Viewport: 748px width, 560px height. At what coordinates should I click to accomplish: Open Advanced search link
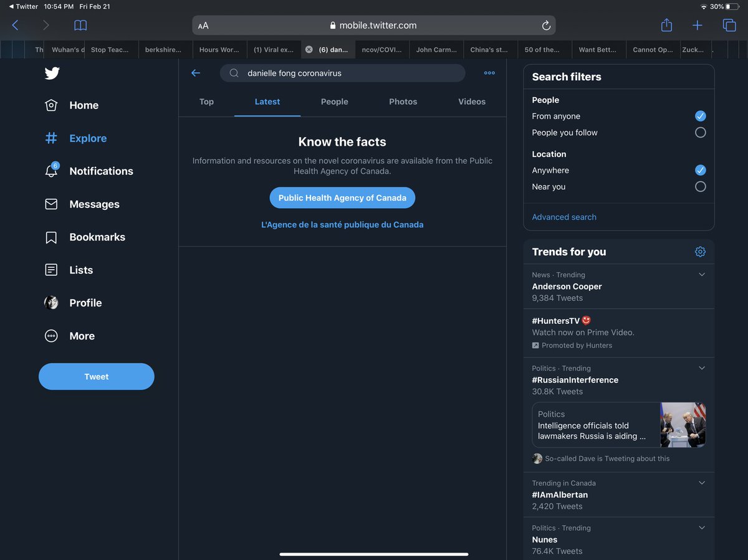(564, 217)
